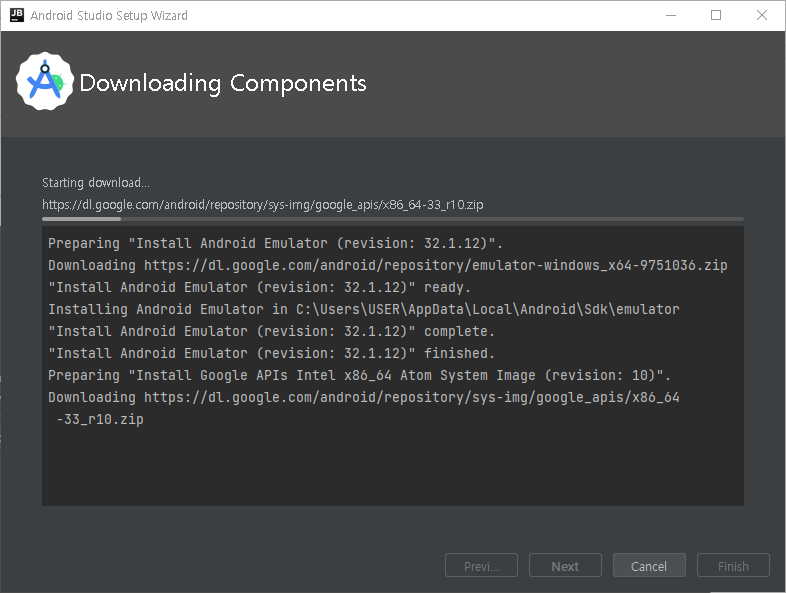
Task: Close the Setup Wizard window
Action: [761, 16]
